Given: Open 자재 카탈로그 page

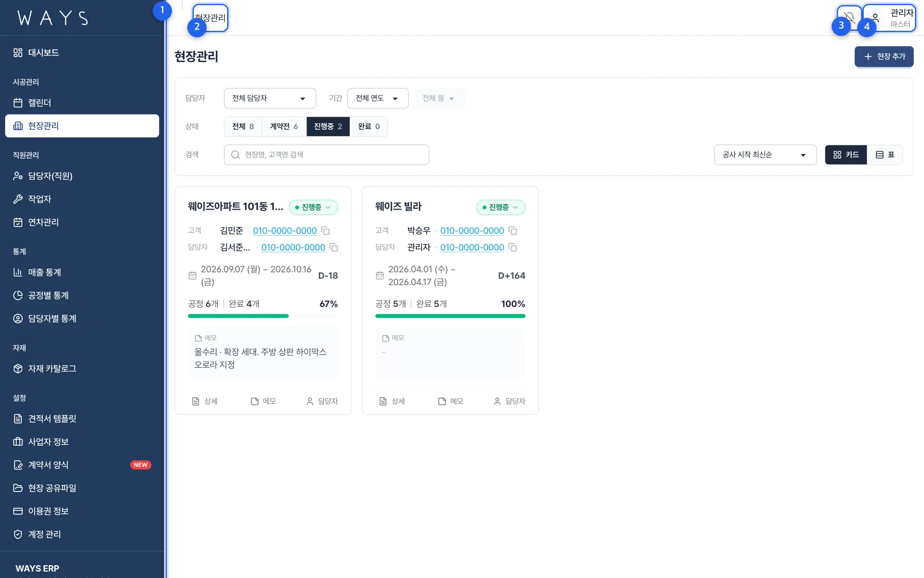Looking at the screenshot, I should pyautogui.click(x=82, y=368).
